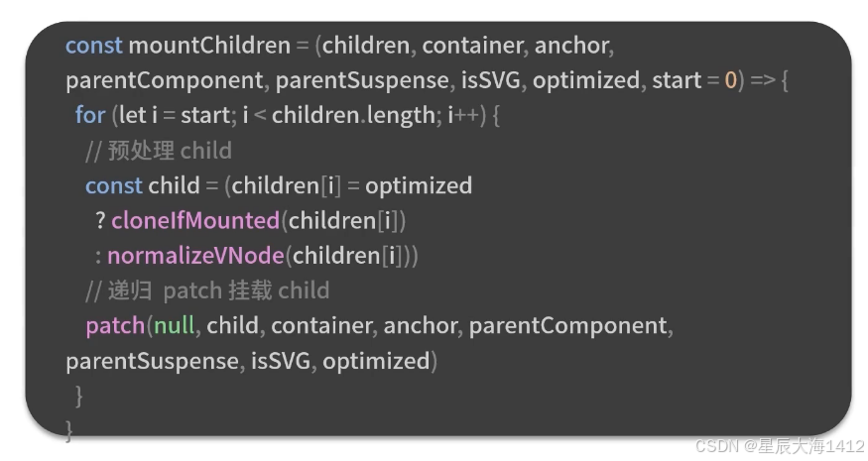The height and width of the screenshot is (461, 868).
Task: Click the const child declaration
Action: click(142, 186)
